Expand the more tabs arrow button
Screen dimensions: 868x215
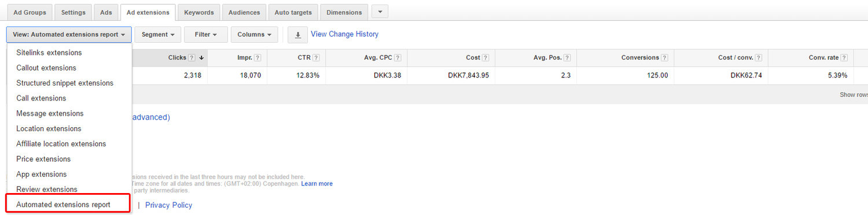[380, 12]
